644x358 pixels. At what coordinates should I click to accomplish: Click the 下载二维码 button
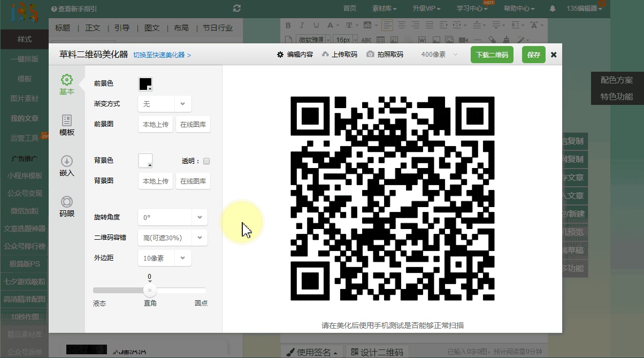click(492, 55)
